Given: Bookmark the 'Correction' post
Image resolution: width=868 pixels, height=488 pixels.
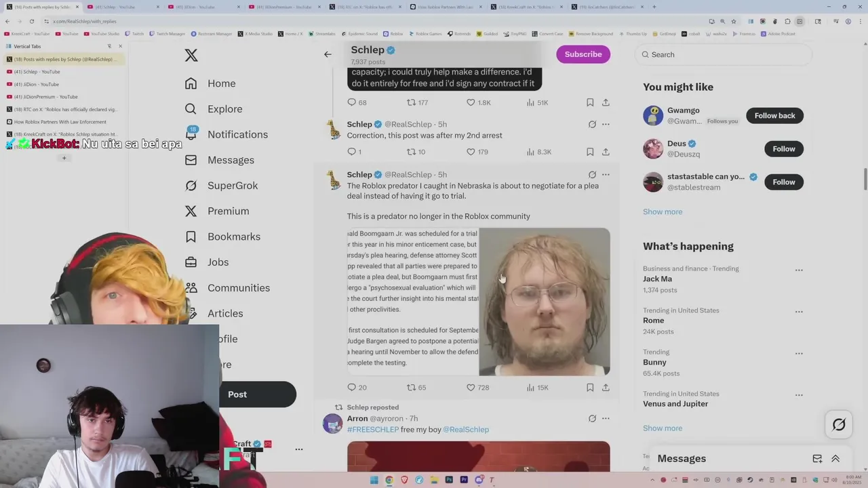Looking at the screenshot, I should coord(590,152).
